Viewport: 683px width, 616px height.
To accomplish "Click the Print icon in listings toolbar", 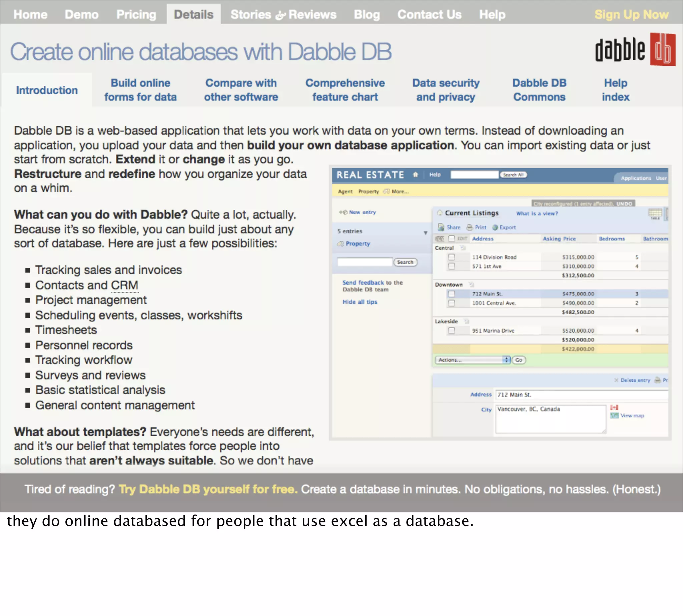I will 470,227.
